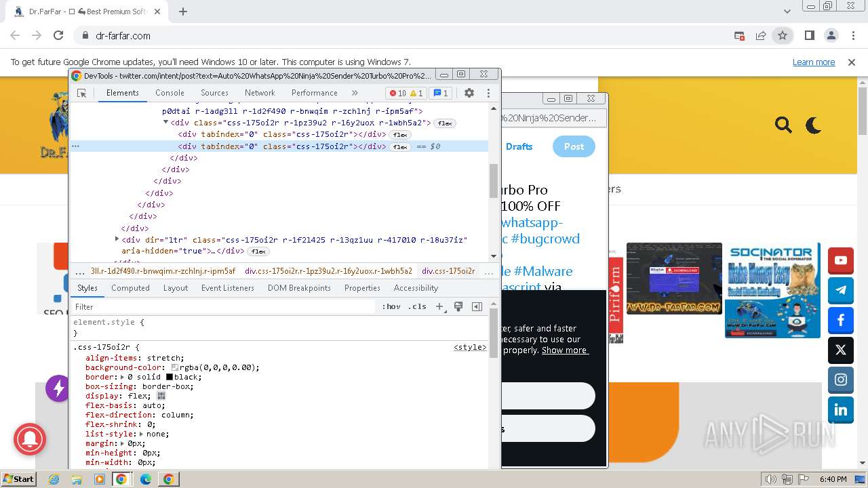
Task: Open Chrome profile avatar icon
Action: [x=831, y=36]
